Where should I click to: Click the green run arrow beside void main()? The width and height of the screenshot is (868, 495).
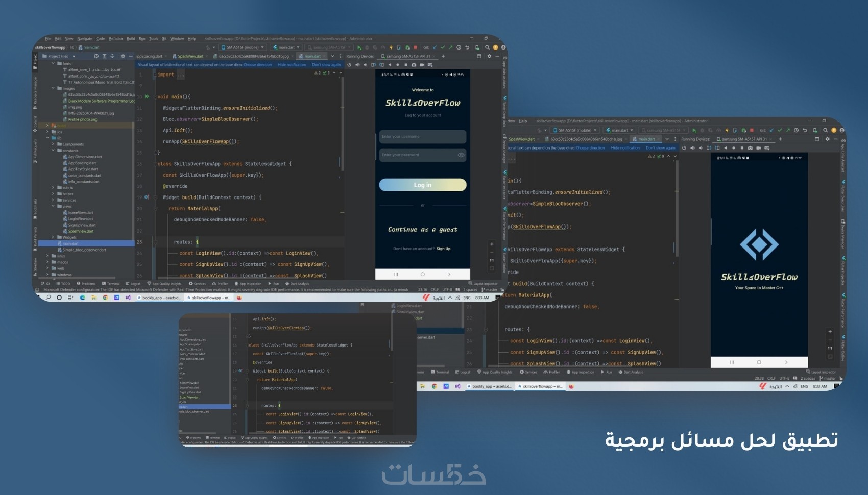pyautogui.click(x=147, y=96)
